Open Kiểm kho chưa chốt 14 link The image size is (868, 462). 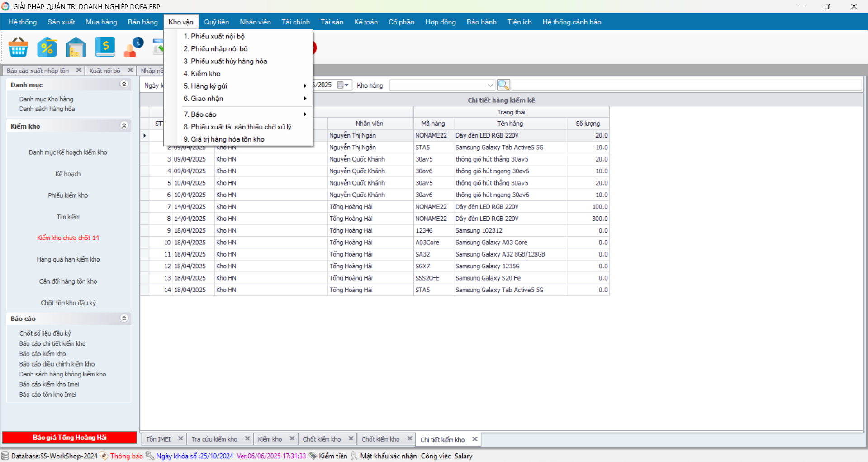tap(68, 238)
